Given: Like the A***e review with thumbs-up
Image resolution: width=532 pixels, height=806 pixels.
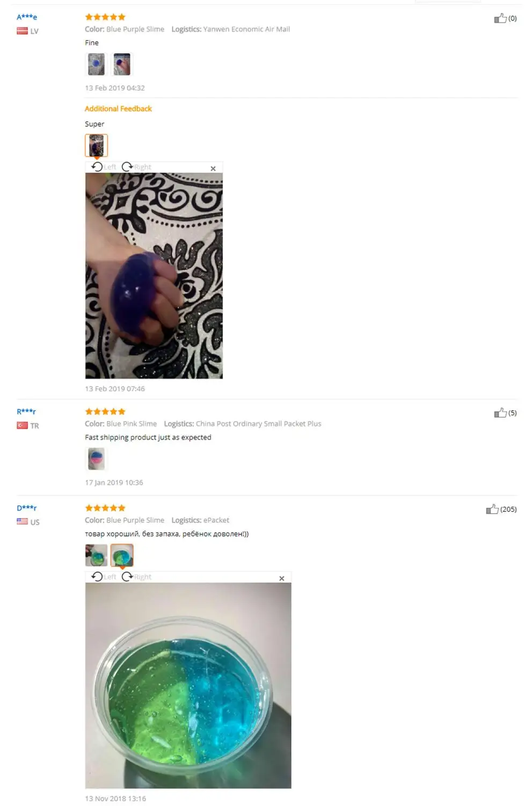Looking at the screenshot, I should pyautogui.click(x=500, y=18).
